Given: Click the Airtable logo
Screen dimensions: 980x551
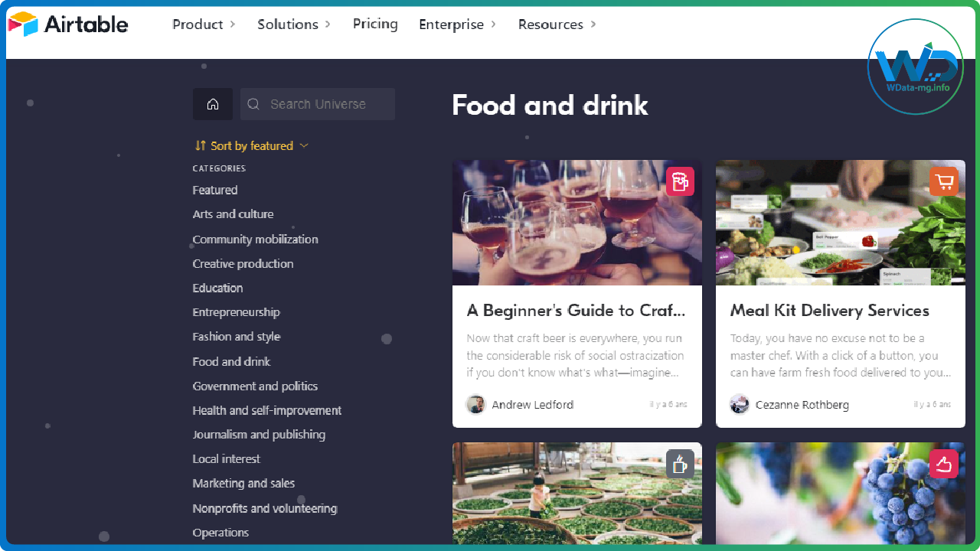Looking at the screenshot, I should (67, 24).
